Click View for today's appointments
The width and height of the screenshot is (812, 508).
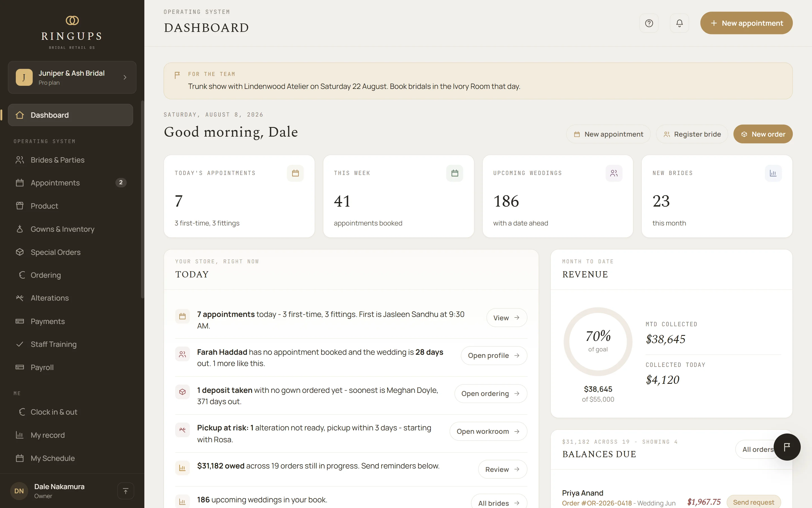(507, 317)
